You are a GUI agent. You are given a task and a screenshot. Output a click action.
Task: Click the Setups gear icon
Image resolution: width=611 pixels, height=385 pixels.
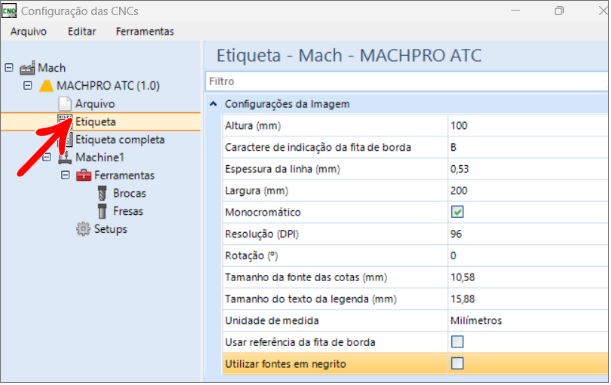(83, 229)
